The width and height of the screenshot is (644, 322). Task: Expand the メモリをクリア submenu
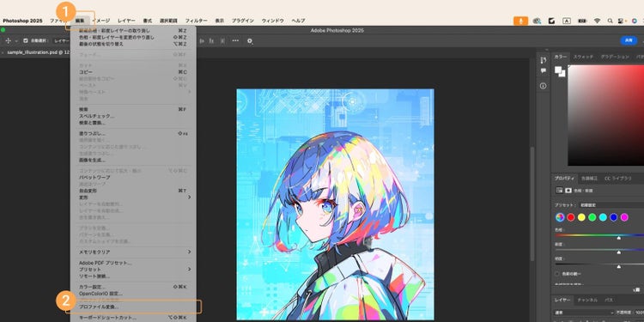coord(134,252)
